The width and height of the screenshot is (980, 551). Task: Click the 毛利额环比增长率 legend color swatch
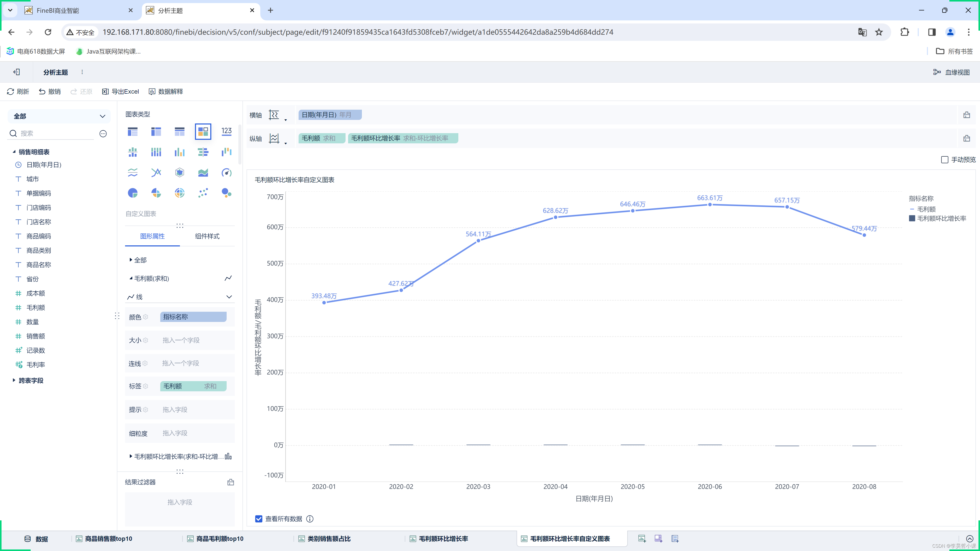click(x=912, y=218)
